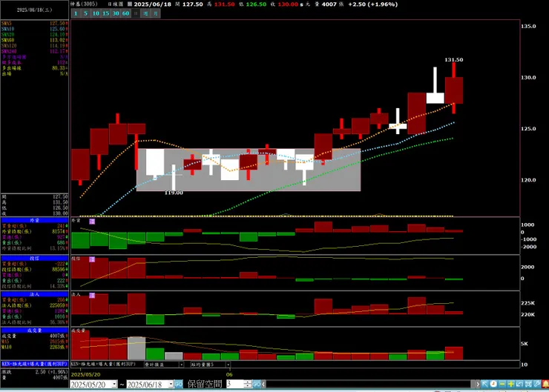Viewport: 549px width, 392px height.
Task: Select the weekly (週) chart tab
Action: tap(145, 13)
